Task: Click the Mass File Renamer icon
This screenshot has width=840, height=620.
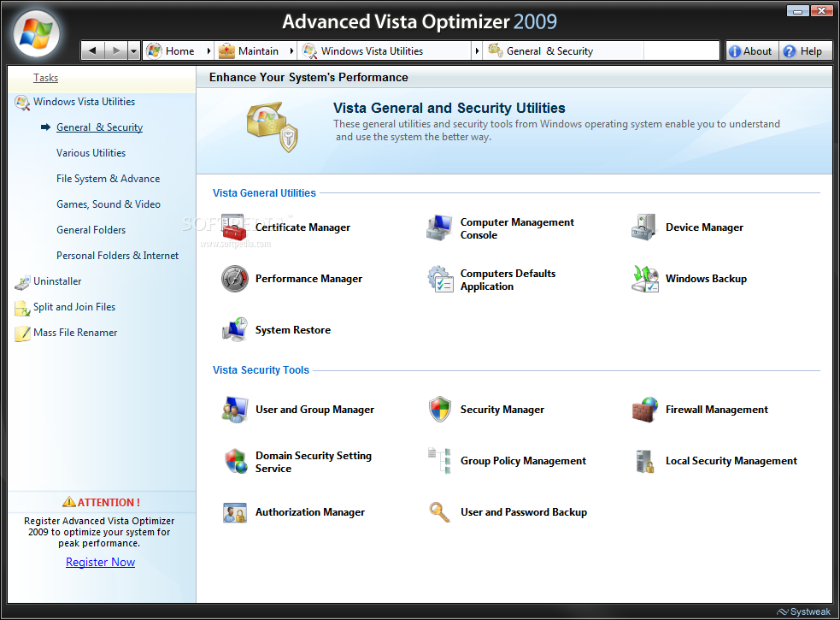Action: (x=22, y=334)
